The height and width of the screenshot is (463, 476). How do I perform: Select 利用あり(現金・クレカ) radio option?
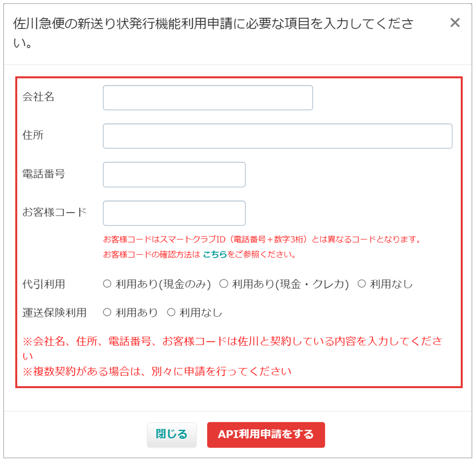tap(224, 284)
